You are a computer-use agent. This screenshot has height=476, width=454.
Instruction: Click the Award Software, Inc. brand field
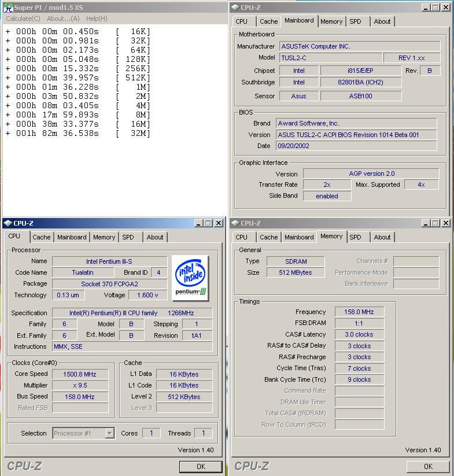356,123
